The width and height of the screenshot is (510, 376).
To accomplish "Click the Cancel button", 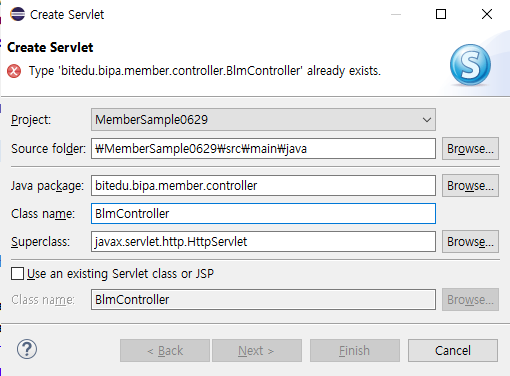I will [453, 351].
